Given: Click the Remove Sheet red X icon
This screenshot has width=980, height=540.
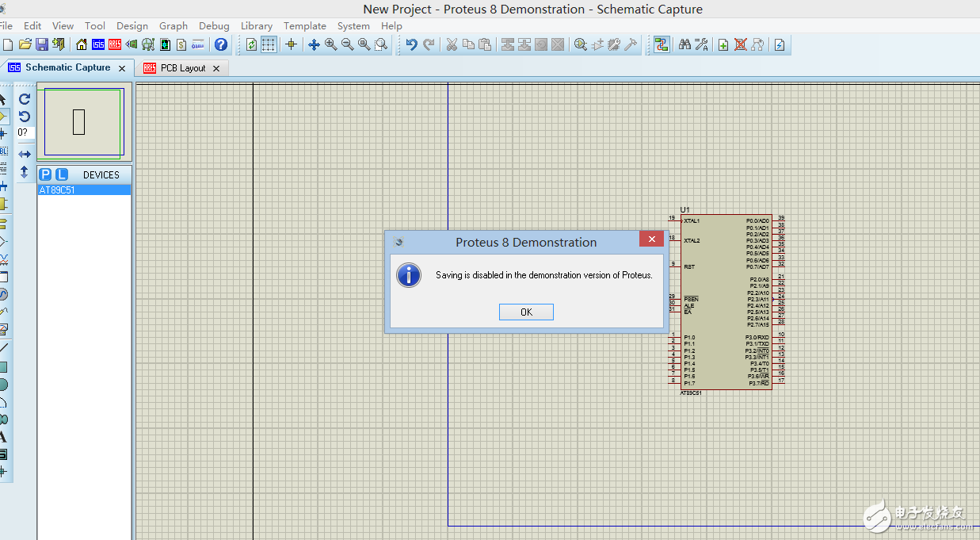Looking at the screenshot, I should click(x=741, y=44).
